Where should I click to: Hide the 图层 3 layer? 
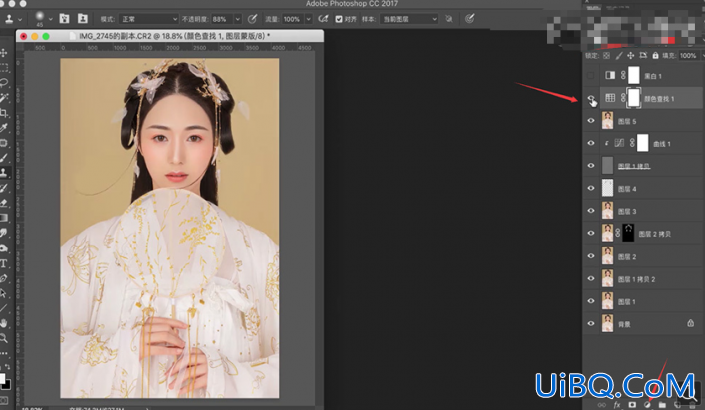click(x=591, y=211)
